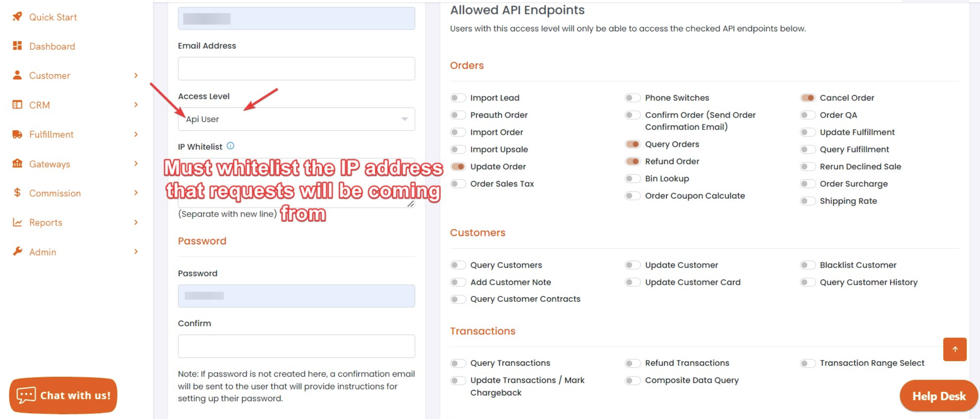
Task: Disable the Cancel Order endpoint toggle
Action: [807, 98]
